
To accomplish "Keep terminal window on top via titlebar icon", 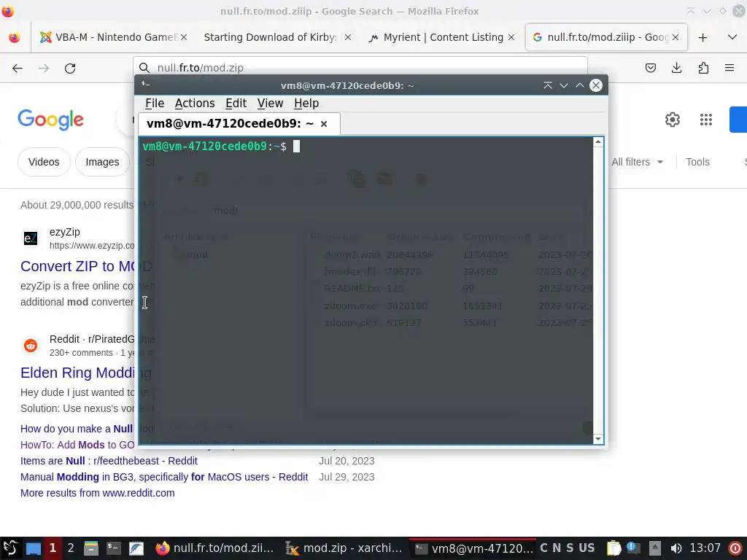I will tap(547, 85).
